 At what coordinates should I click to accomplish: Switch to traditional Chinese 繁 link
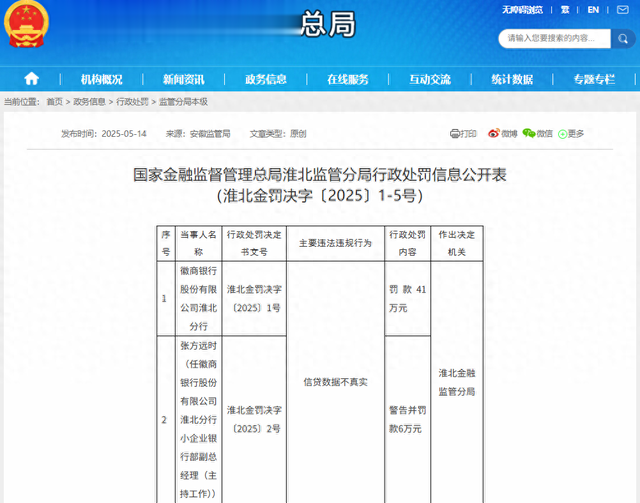(565, 10)
